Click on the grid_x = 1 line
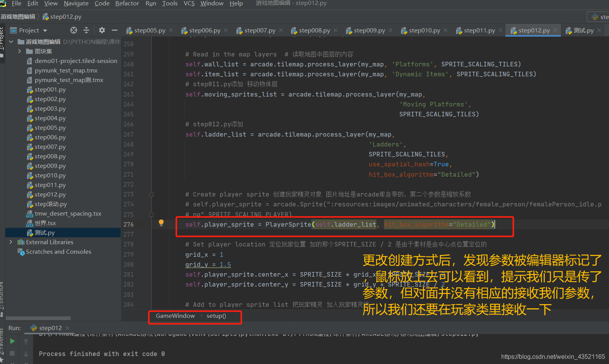Screen dimensions: 609x364 click(x=204, y=254)
